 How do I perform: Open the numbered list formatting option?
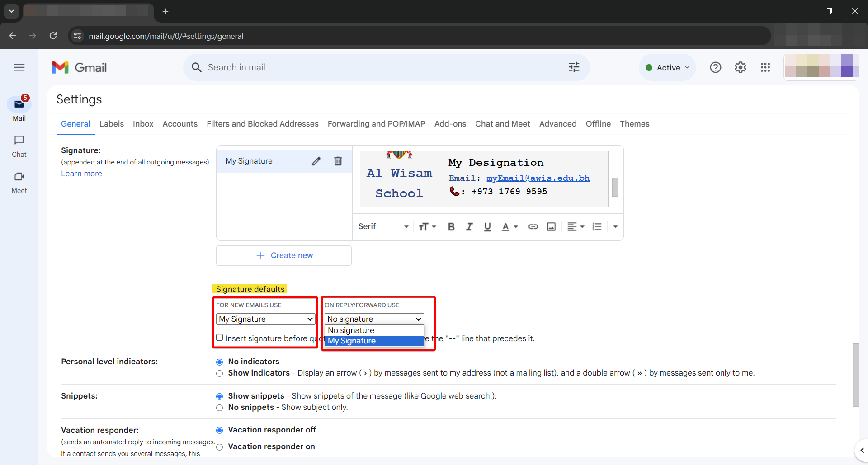(597, 227)
